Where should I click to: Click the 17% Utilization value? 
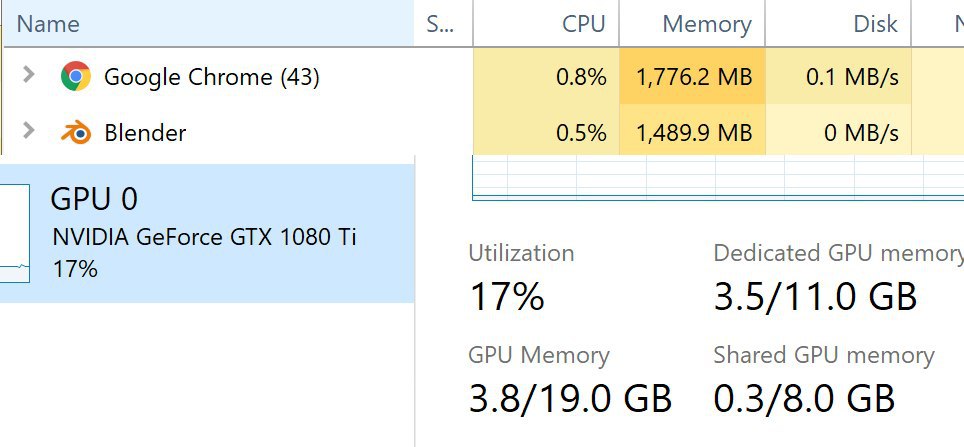pos(507,296)
